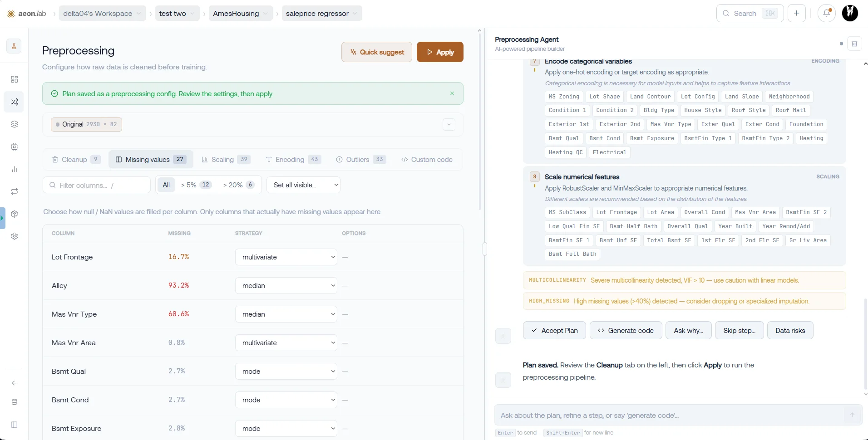Open the layers stack sidebar icon

(x=14, y=124)
